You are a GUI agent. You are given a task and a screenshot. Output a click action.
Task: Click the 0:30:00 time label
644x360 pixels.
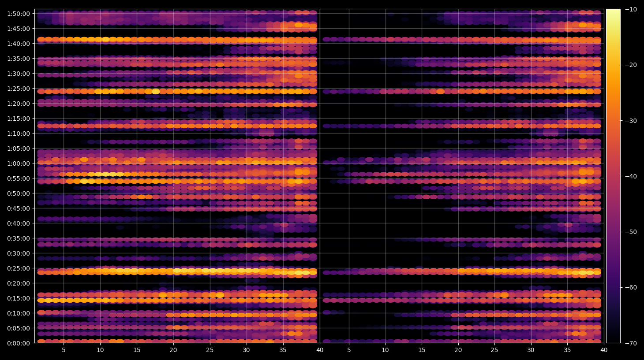pos(19,253)
